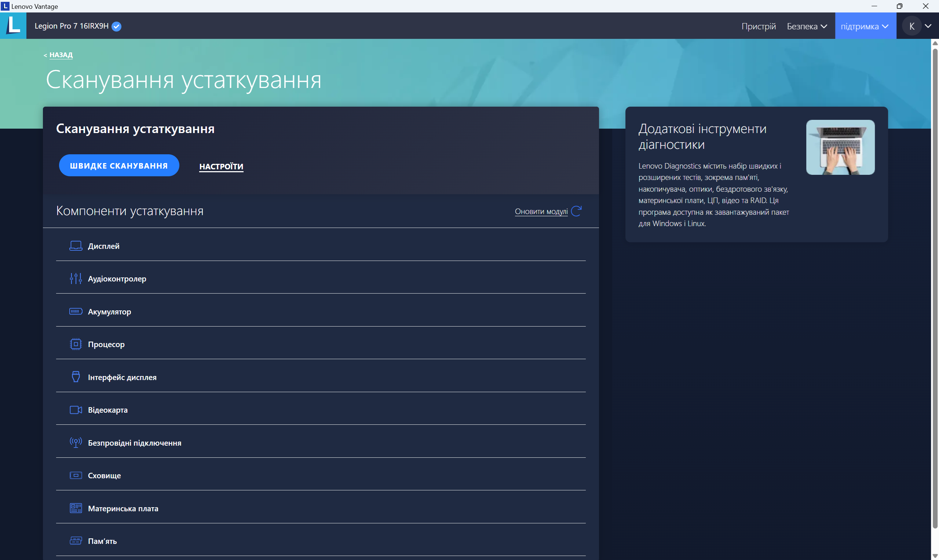The width and height of the screenshot is (939, 560).
Task: Click the small Lenovo Vantage title bar icon
Action: 5,6
